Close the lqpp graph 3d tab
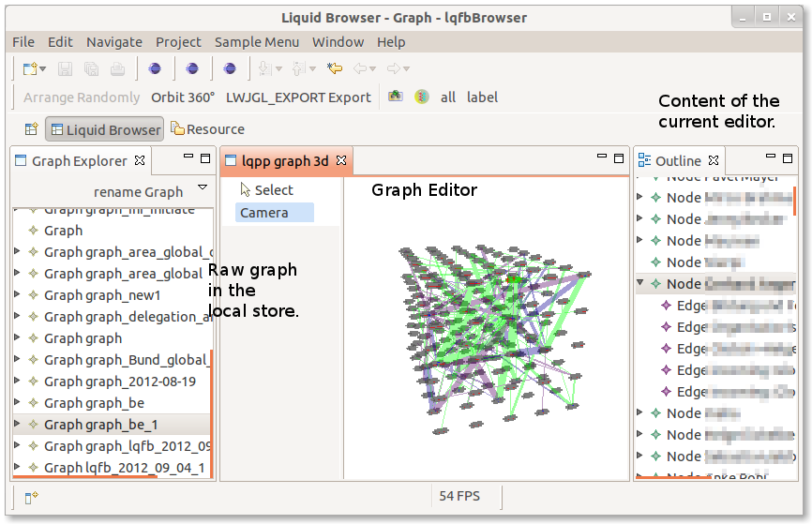Image resolution: width=812 pixels, height=524 pixels. [341, 161]
